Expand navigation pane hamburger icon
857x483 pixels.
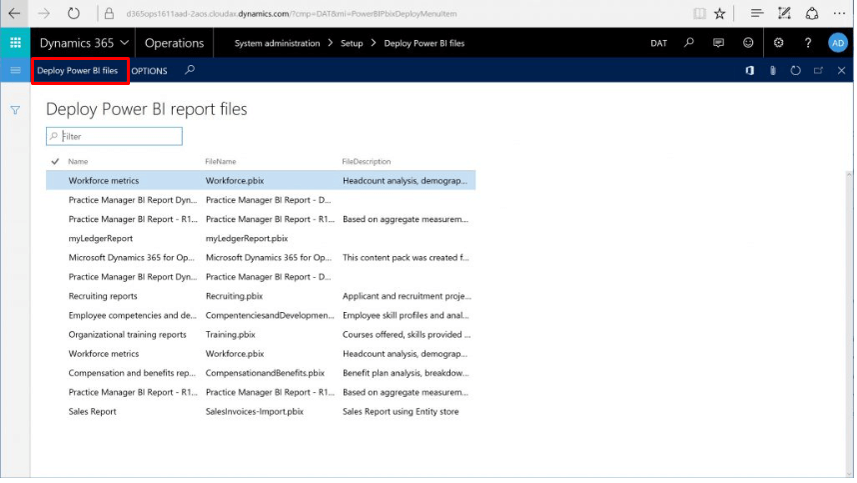tap(15, 70)
